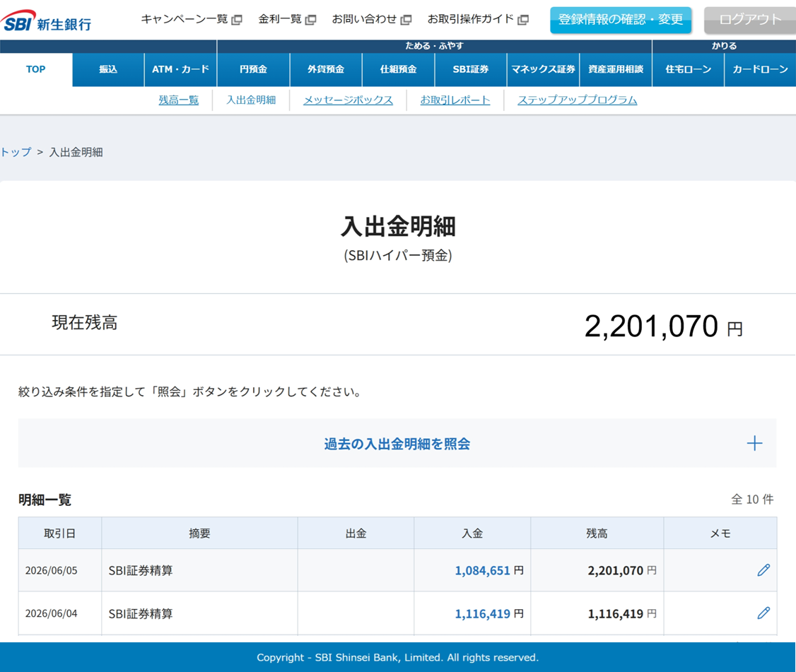Screen dimensions: 796x672
Task: Click (SBIハイパー預金) subtitle
Action: [398, 255]
